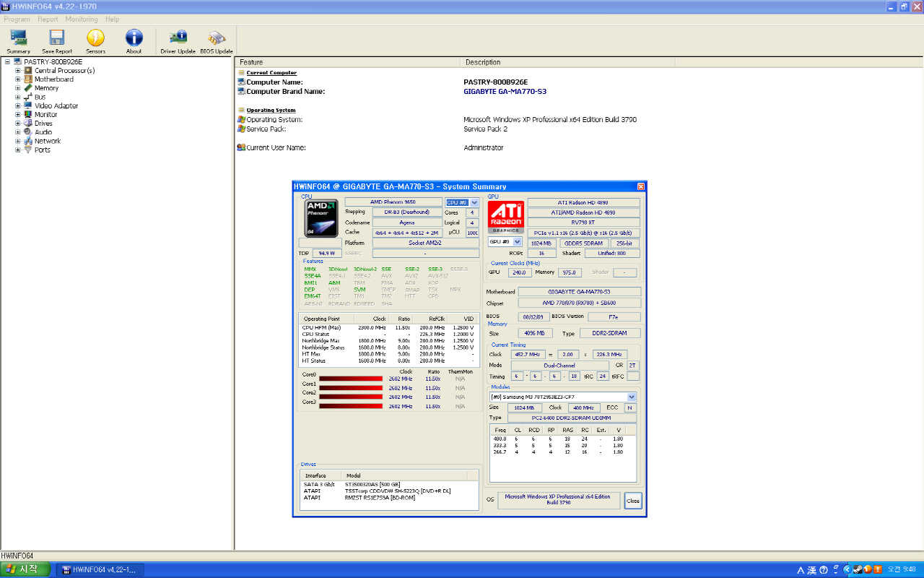Click the Service Pack row icon
The image size is (924, 578).
click(x=241, y=129)
